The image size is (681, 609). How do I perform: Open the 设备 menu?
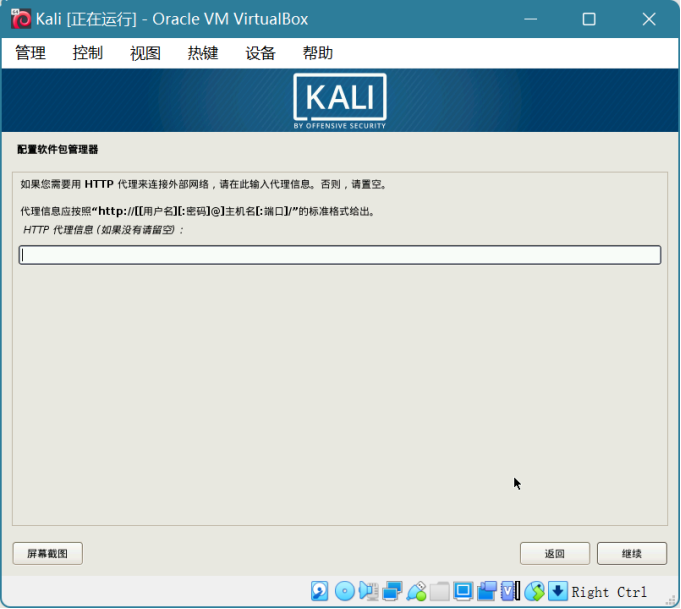260,53
